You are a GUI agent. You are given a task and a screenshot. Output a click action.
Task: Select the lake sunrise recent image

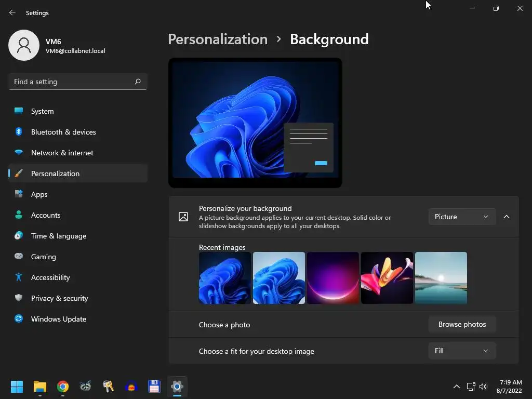(x=441, y=278)
